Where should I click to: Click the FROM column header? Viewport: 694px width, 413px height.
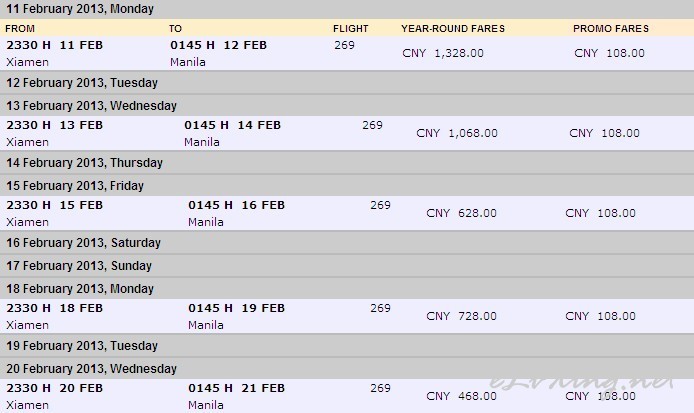(20, 29)
